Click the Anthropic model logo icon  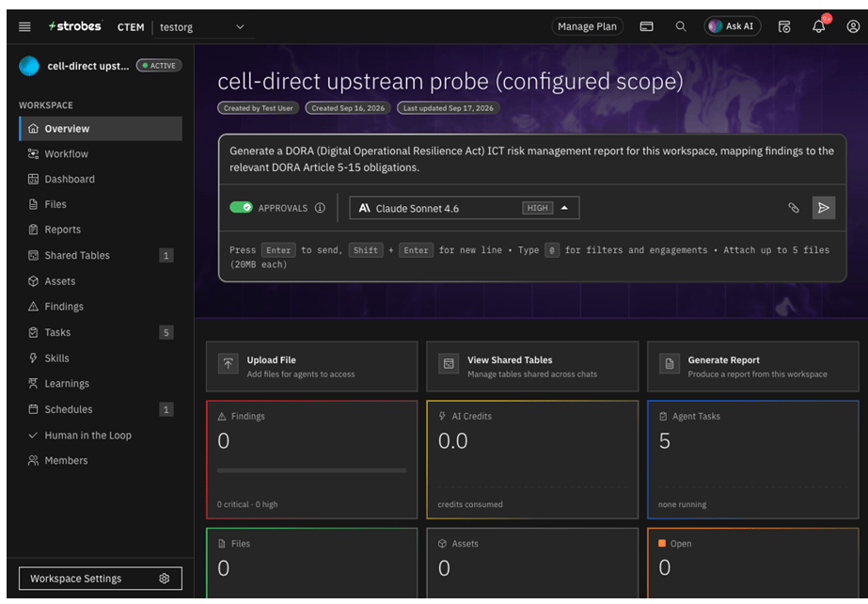point(364,208)
